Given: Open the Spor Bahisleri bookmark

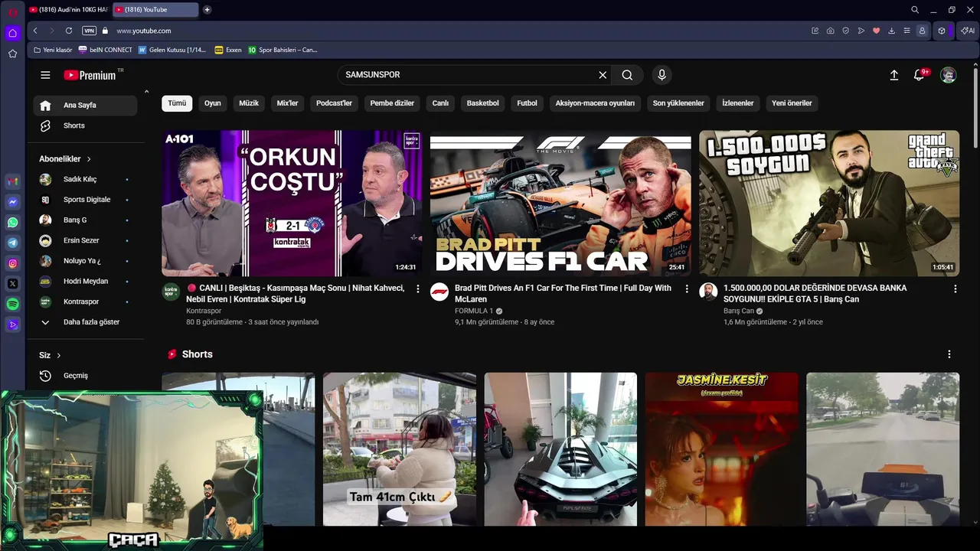Looking at the screenshot, I should 283,50.
